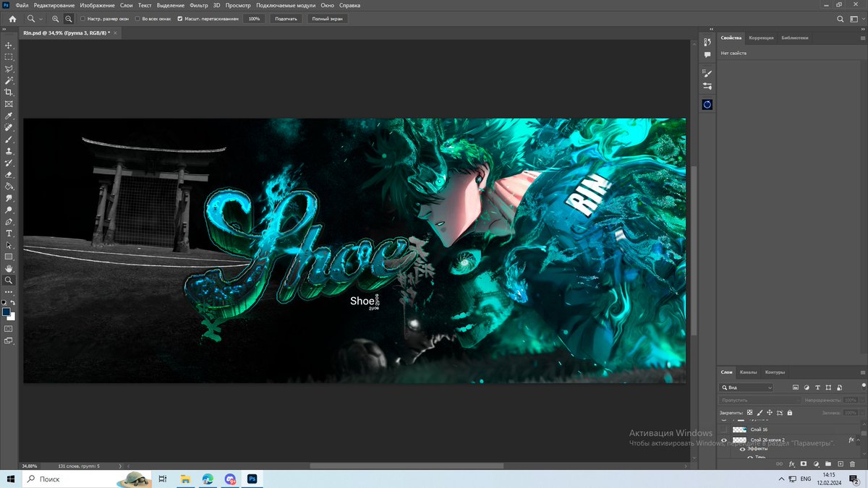Change the screen mode from the toolbar
Image resolution: width=868 pixels, height=488 pixels.
(9, 341)
